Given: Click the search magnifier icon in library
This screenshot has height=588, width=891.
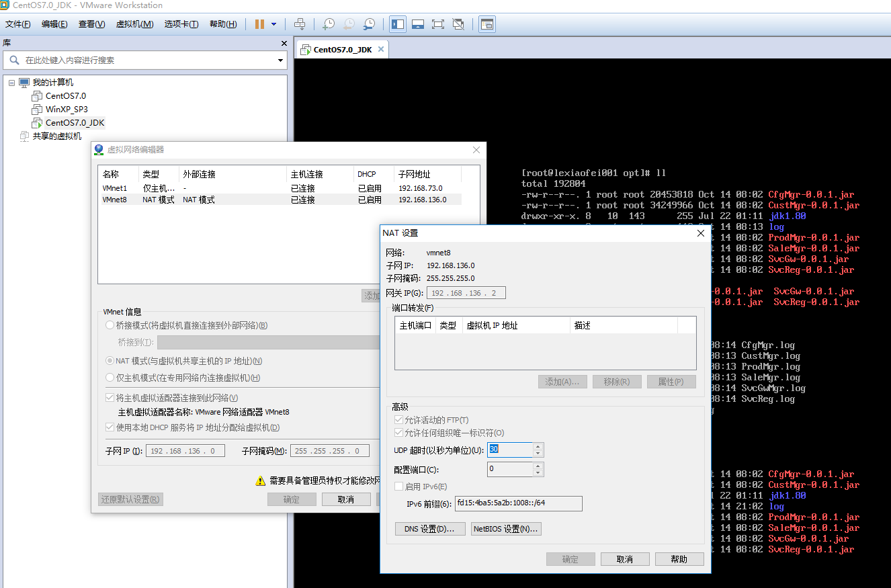Looking at the screenshot, I should coord(13,60).
